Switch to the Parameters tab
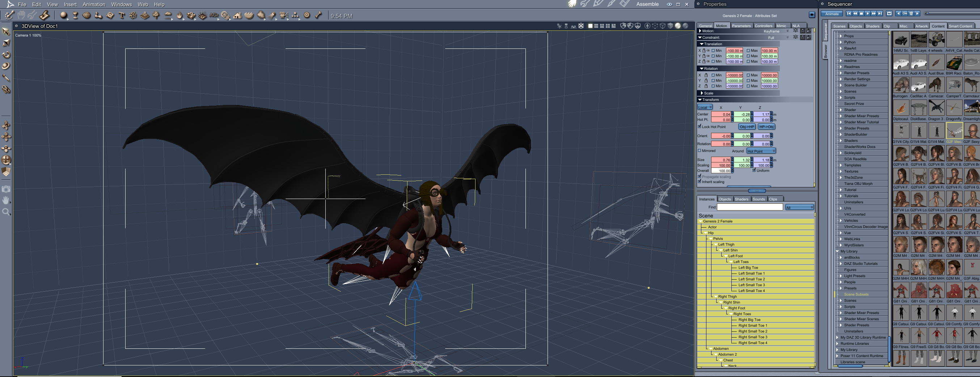Viewport: 980px width, 377px height. (741, 26)
